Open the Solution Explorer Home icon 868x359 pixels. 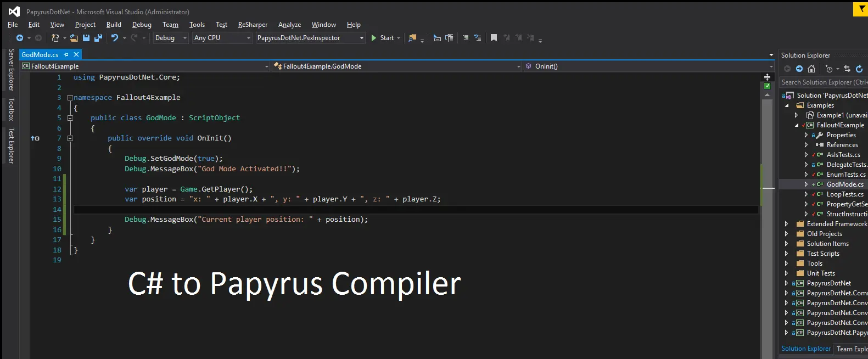(x=811, y=69)
